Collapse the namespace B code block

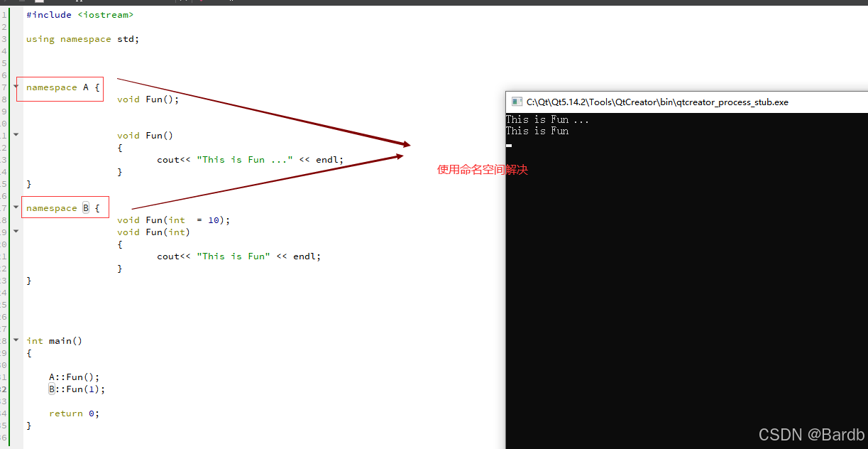[x=16, y=207]
